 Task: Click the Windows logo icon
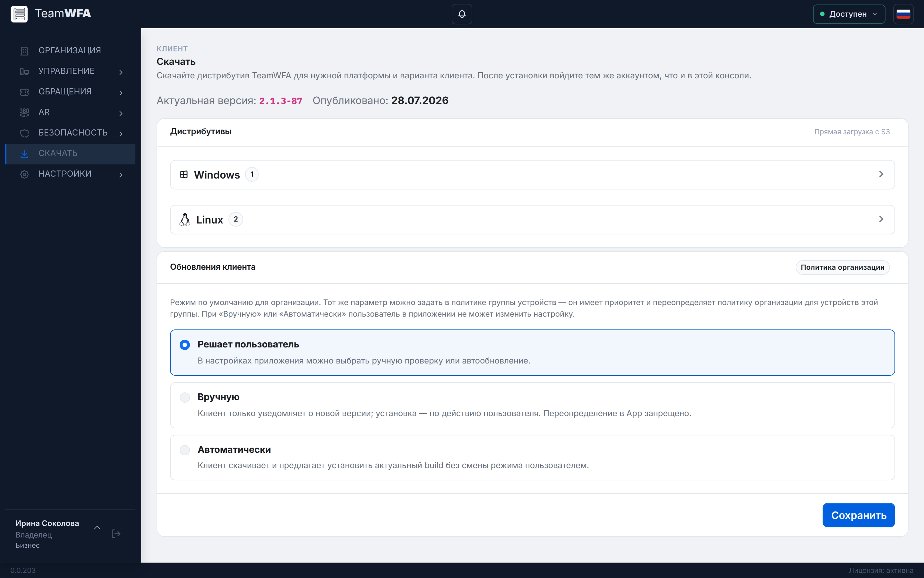click(184, 174)
